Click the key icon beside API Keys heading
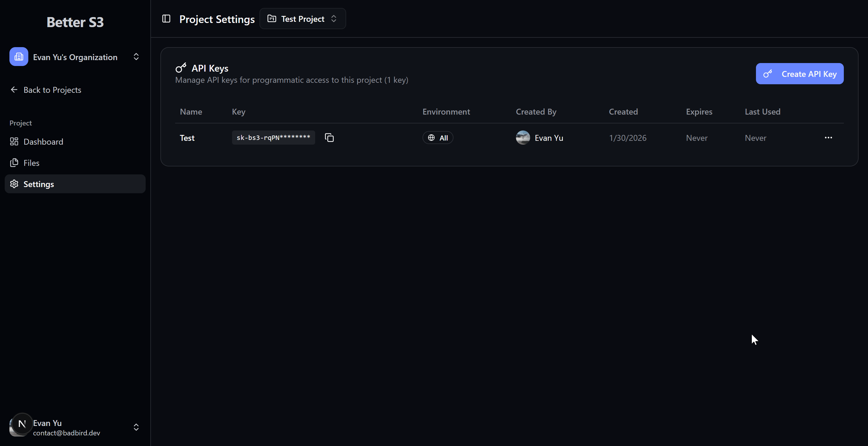The height and width of the screenshot is (446, 868). 181,68
